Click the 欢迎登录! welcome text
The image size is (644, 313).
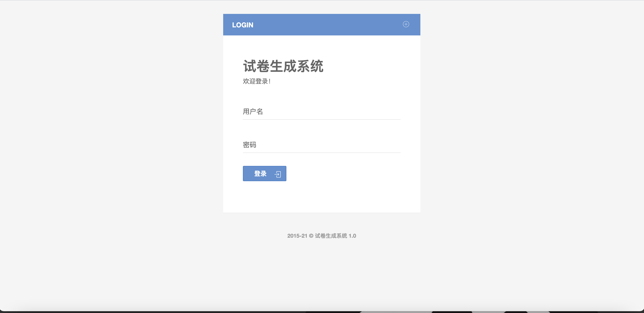pos(257,81)
